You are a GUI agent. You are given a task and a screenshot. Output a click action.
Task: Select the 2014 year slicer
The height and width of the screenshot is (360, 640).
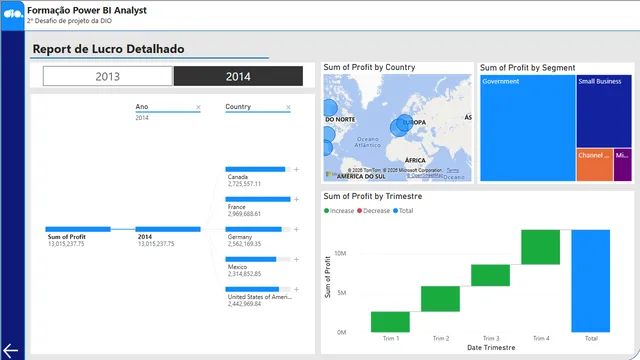pos(238,76)
